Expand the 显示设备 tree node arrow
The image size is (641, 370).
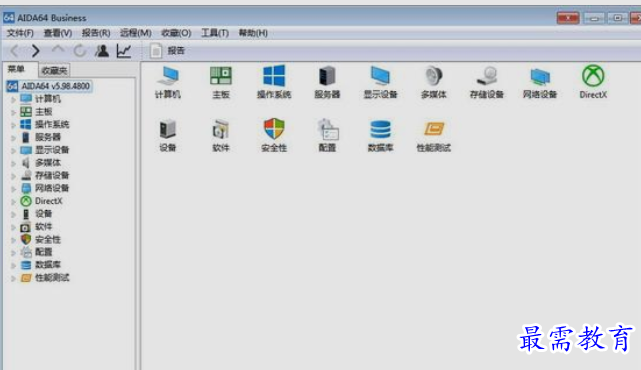pyautogui.click(x=13, y=150)
